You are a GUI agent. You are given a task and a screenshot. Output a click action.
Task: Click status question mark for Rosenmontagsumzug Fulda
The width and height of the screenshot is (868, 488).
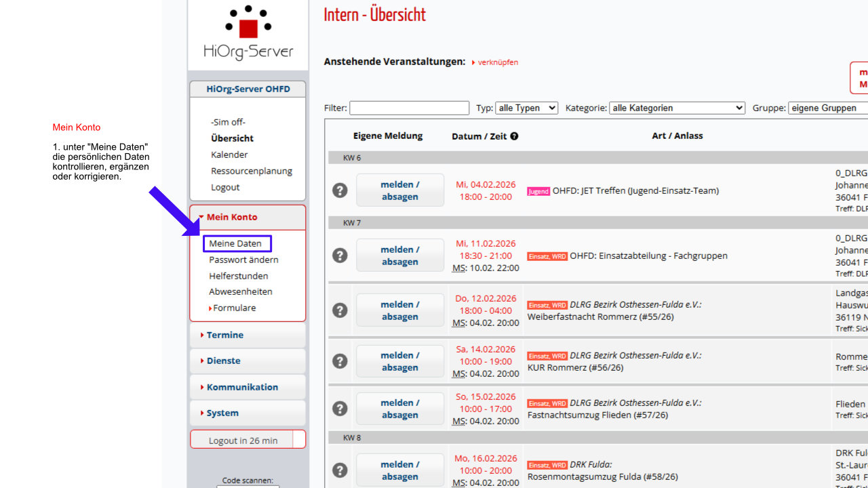click(340, 470)
